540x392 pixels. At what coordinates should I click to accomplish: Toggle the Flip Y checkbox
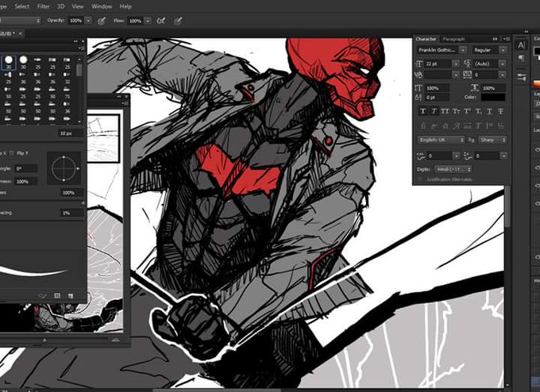(11, 153)
